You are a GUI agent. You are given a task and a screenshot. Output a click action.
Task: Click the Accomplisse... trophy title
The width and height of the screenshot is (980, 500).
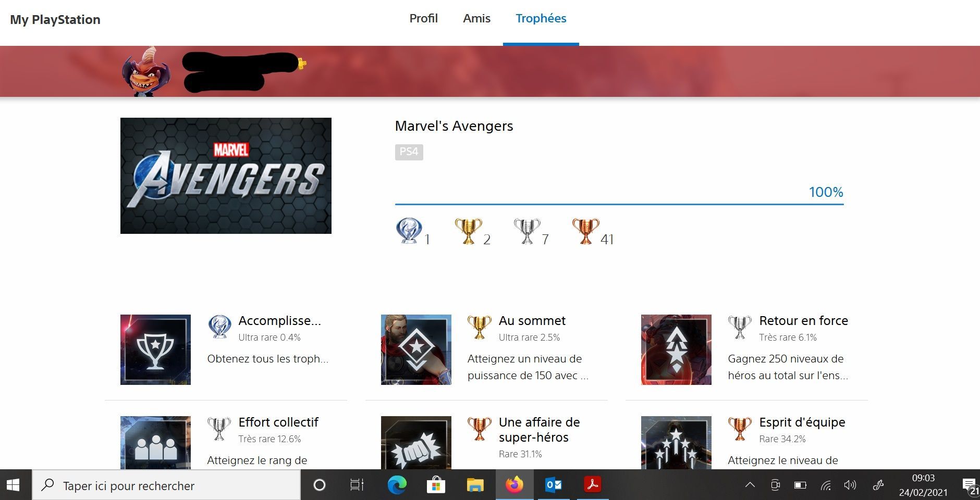tap(279, 321)
